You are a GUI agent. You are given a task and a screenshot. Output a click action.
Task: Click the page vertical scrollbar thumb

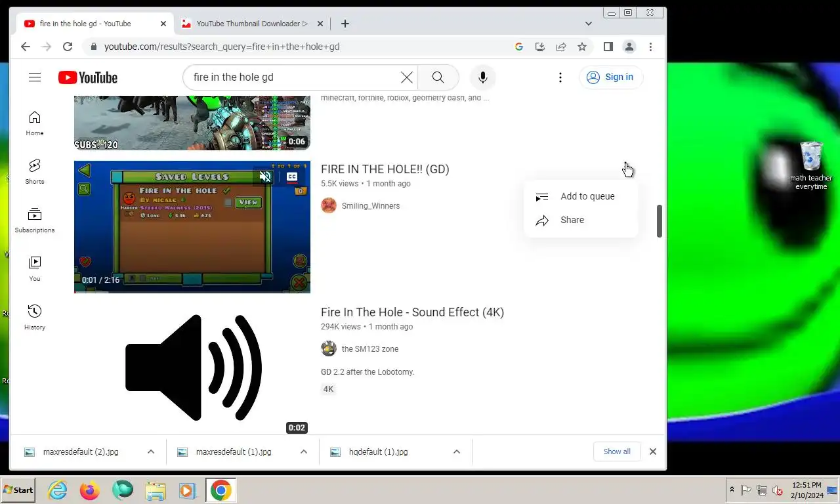(x=660, y=221)
